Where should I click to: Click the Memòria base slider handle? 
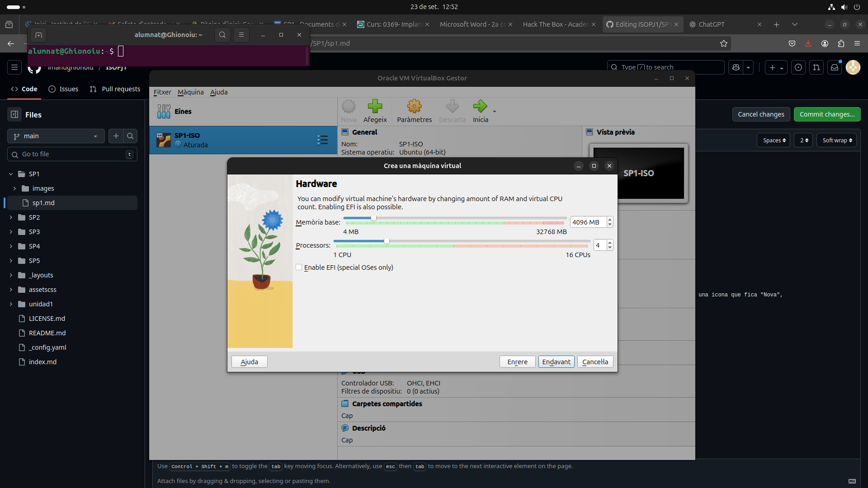[373, 218]
